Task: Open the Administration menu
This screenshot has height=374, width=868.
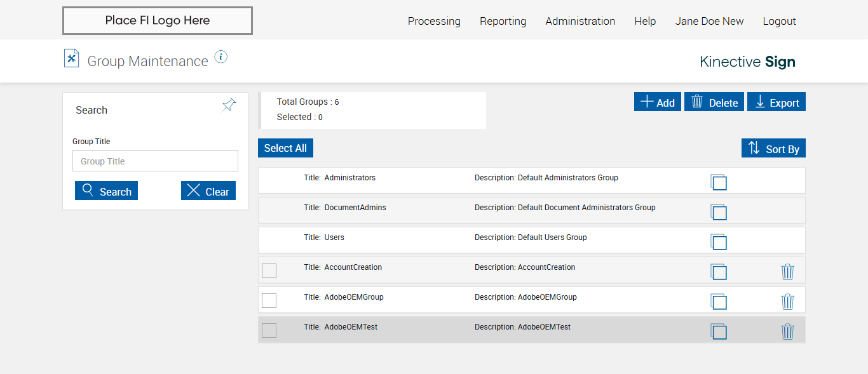Action: (580, 21)
